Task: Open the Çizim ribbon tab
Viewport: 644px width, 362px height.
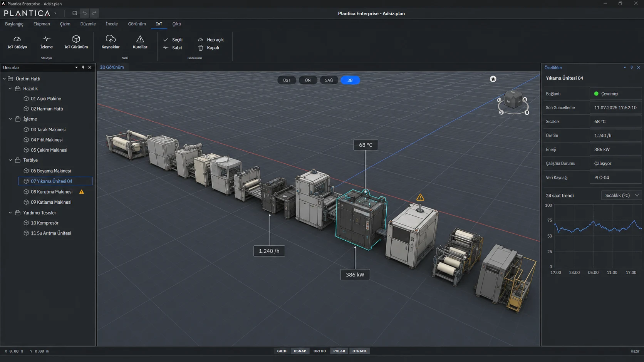Action: click(65, 24)
